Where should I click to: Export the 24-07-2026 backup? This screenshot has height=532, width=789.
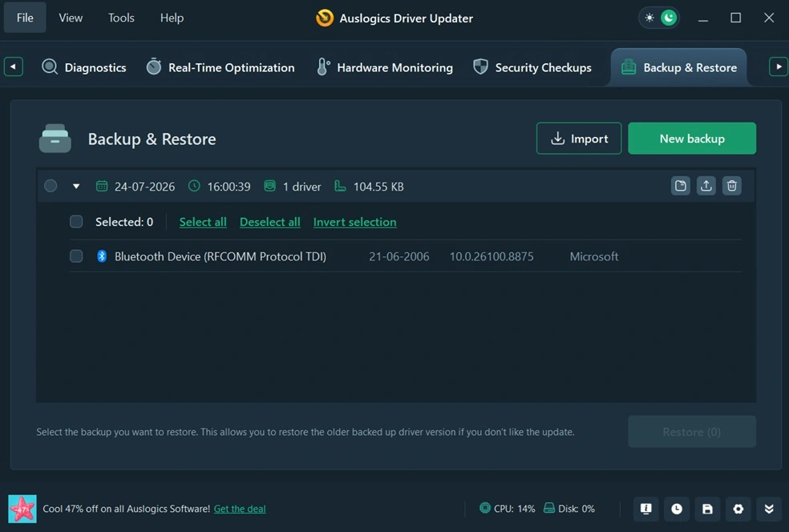pyautogui.click(x=706, y=186)
